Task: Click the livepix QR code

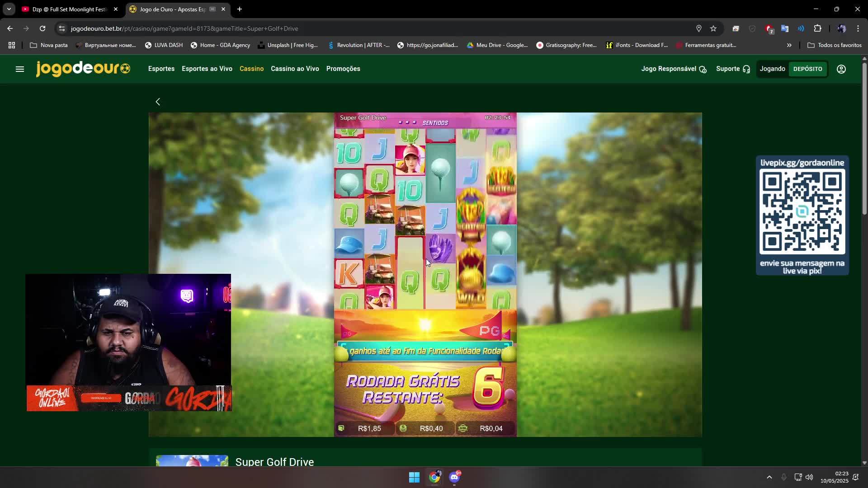Action: point(802,212)
